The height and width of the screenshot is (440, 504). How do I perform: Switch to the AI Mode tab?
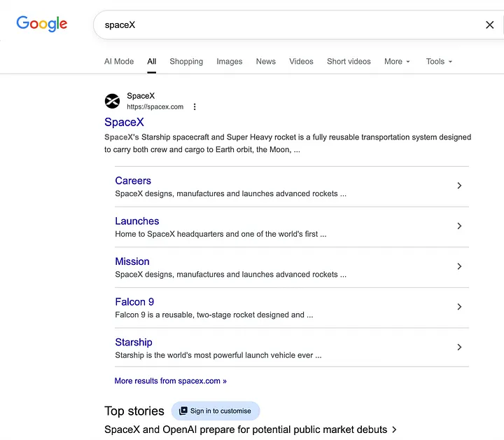(x=119, y=62)
